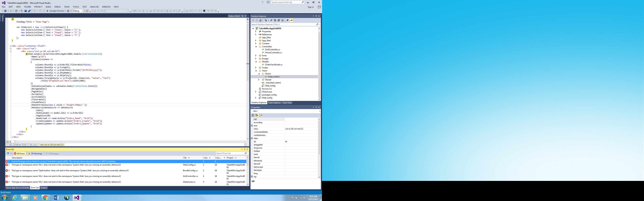The image size is (644, 201).
Task: Toggle the 20 Warnings filter
Action: [x=35, y=154]
